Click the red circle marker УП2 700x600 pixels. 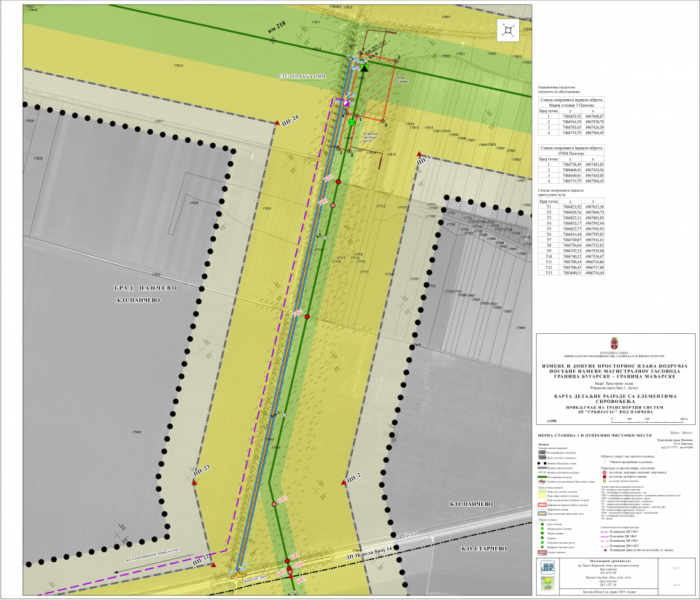pyautogui.click(x=307, y=316)
